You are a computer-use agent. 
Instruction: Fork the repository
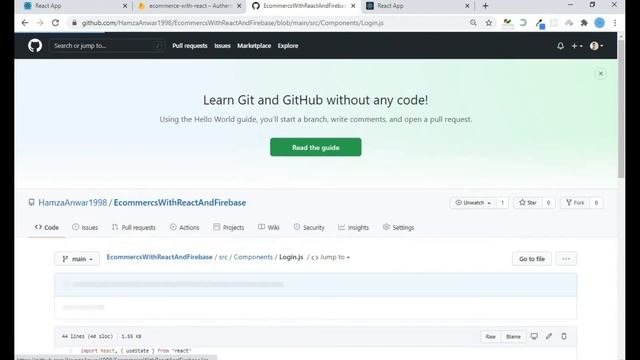(x=575, y=203)
